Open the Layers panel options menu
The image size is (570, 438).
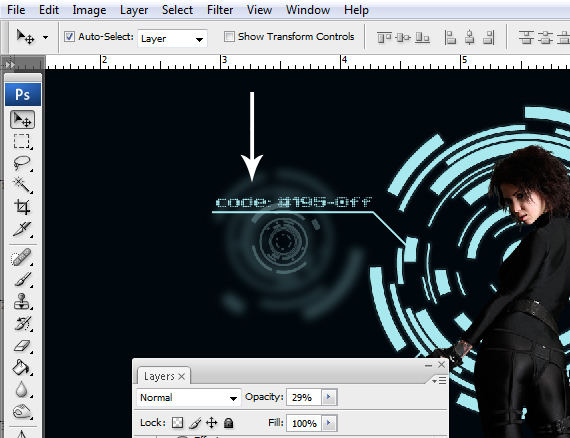tap(439, 381)
